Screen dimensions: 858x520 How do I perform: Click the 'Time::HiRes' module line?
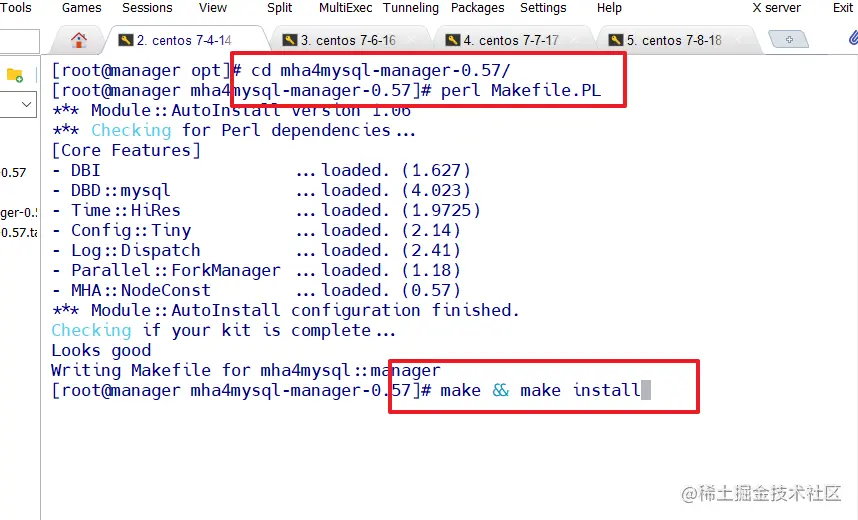(266, 210)
